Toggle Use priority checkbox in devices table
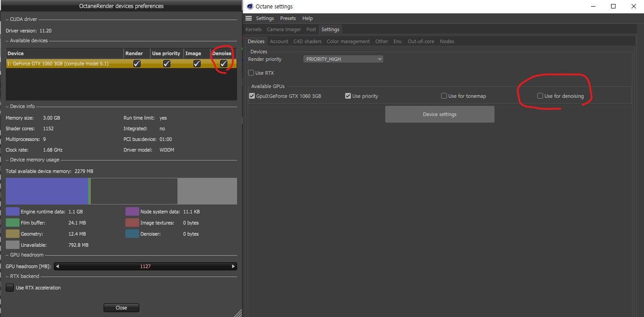644x317 pixels. pos(166,64)
